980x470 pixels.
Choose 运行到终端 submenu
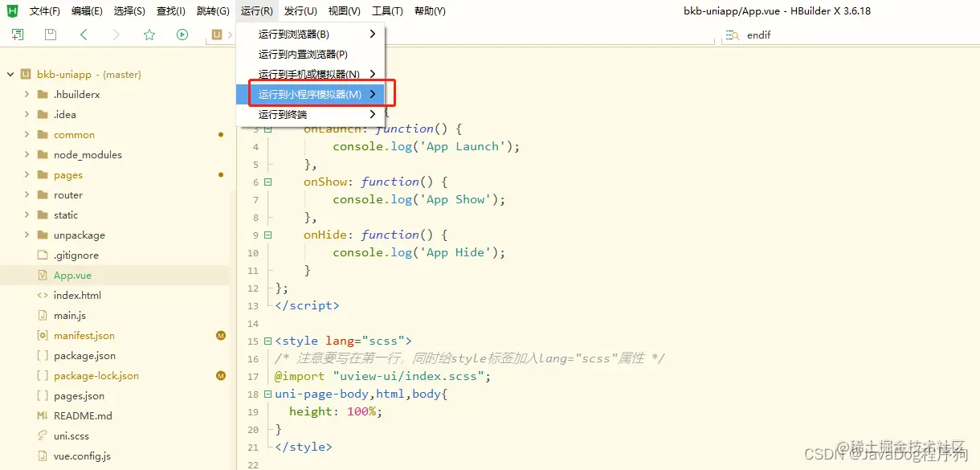[311, 114]
